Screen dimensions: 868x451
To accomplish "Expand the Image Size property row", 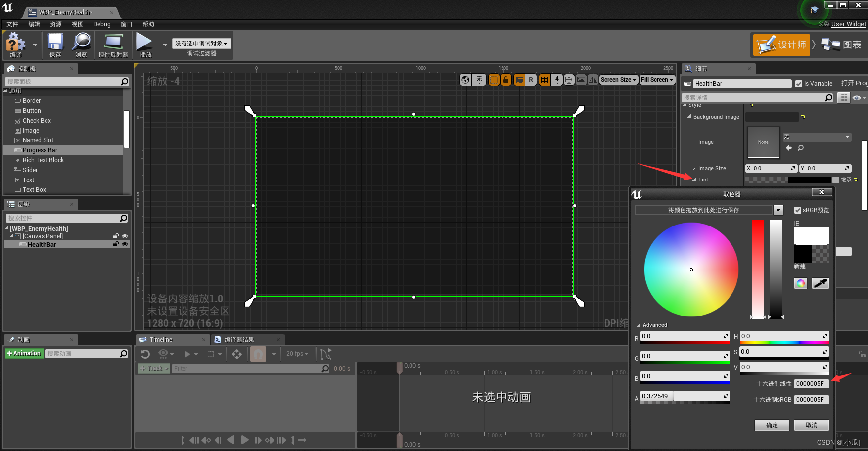I will (x=694, y=168).
